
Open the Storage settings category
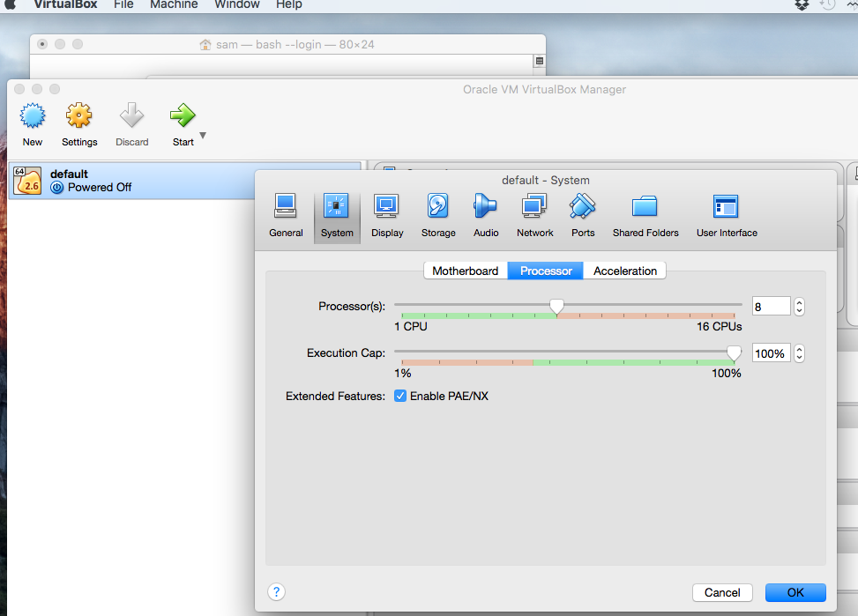pos(437,216)
